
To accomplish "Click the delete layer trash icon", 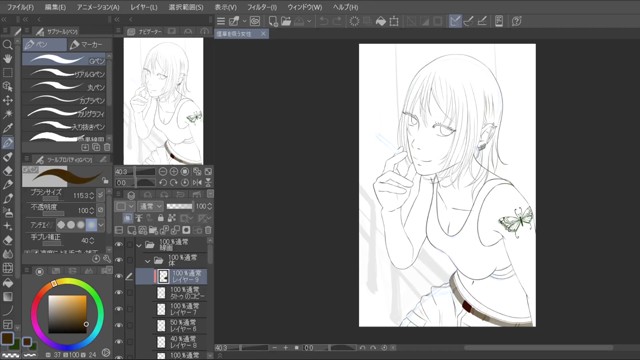I will coord(208,230).
